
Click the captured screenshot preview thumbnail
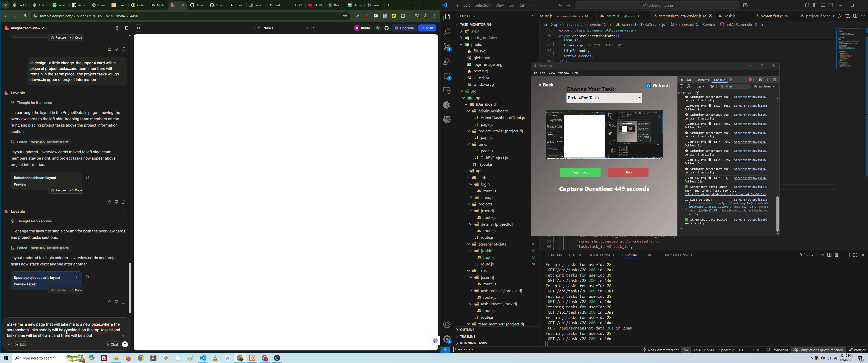[604, 135]
